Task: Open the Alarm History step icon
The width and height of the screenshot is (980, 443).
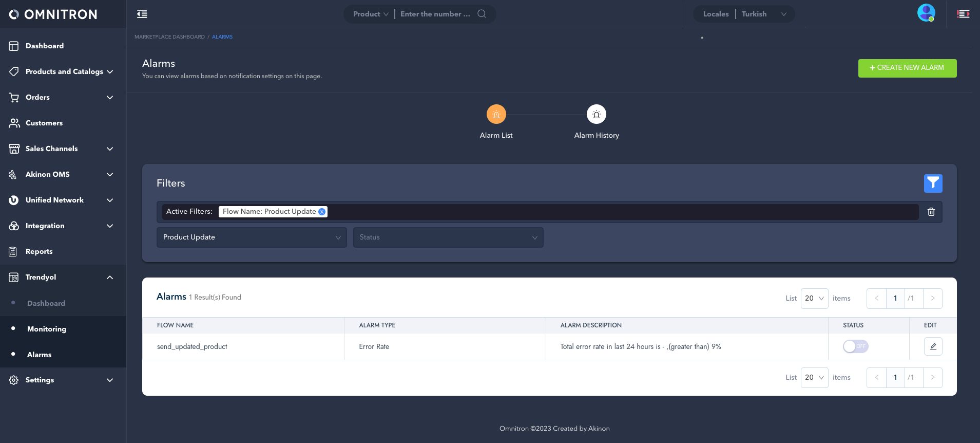Action: 596,114
